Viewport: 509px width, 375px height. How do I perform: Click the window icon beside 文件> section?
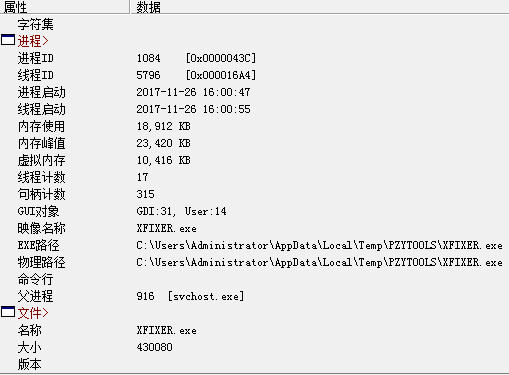pos(8,312)
